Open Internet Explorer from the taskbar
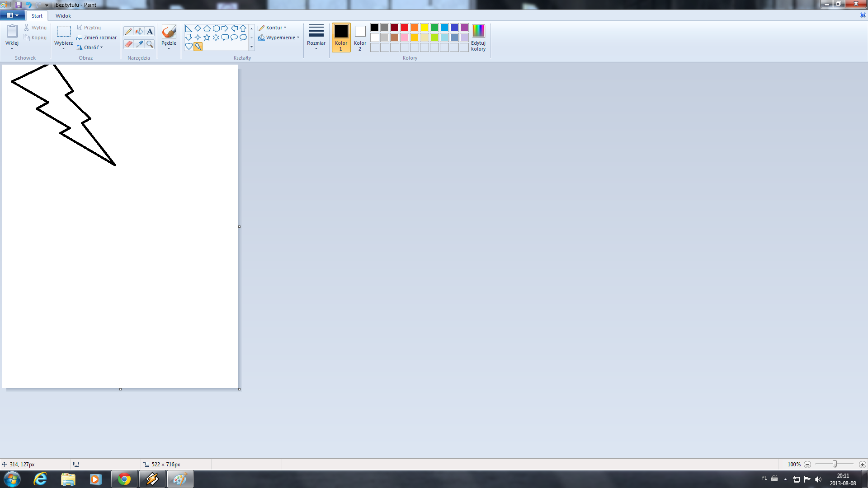This screenshot has height=488, width=868. pos(40,479)
